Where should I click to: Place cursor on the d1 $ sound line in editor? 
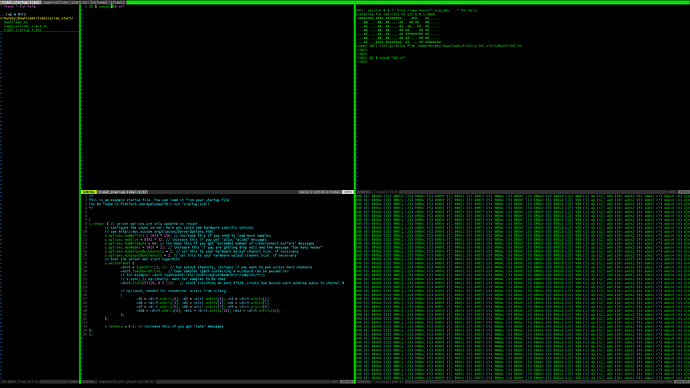click(107, 7)
